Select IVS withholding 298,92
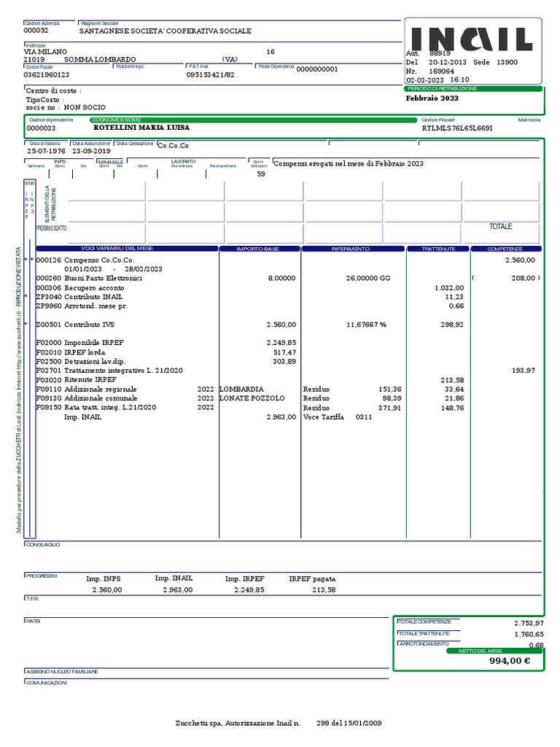The image size is (560, 747). point(452,325)
